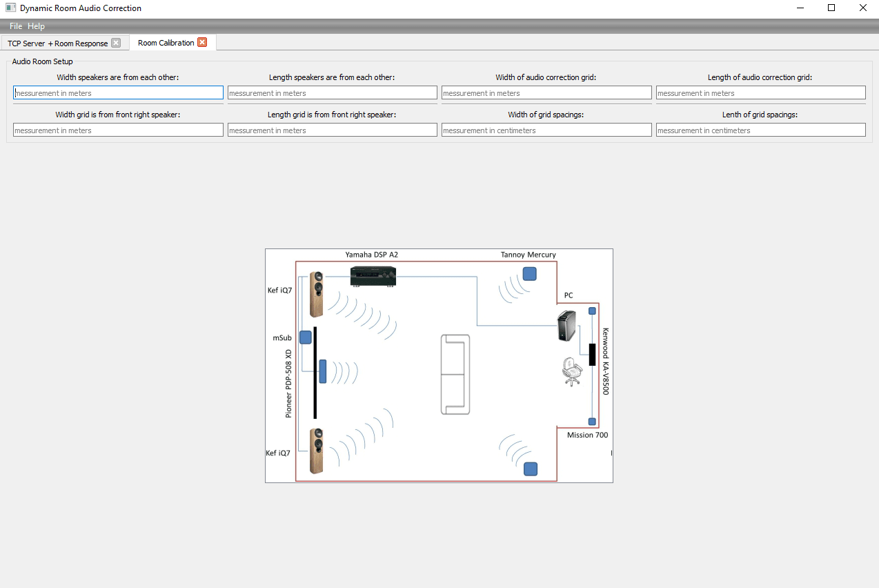
Task: Click the mSub subwoofer square
Action: tap(306, 337)
